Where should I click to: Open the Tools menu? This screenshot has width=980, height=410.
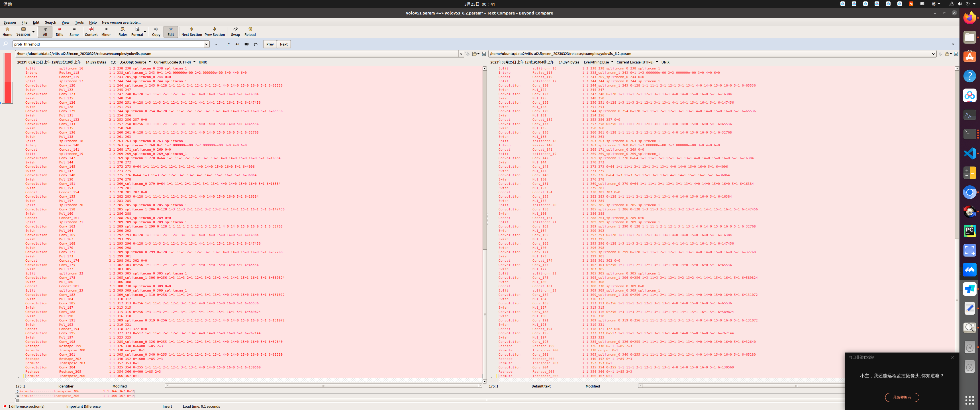pyautogui.click(x=79, y=22)
